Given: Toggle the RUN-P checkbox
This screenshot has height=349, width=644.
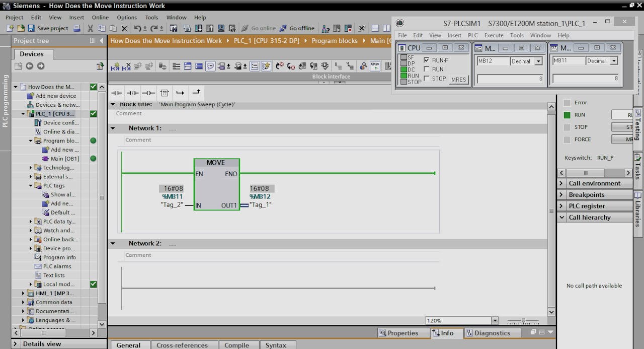Looking at the screenshot, I should tap(427, 60).
